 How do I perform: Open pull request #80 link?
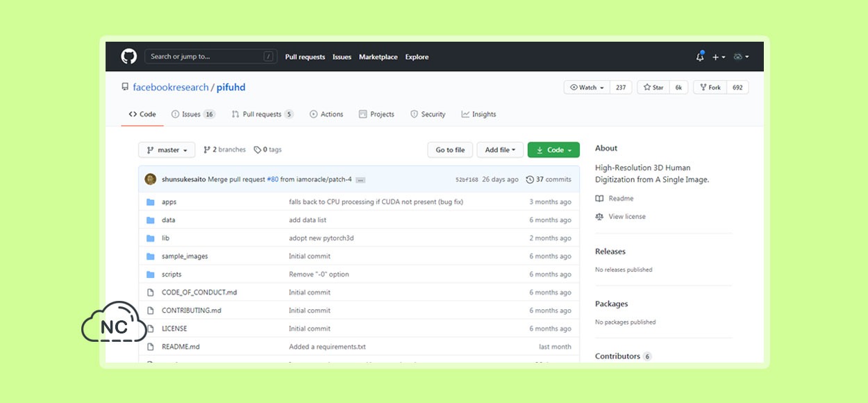pos(272,179)
